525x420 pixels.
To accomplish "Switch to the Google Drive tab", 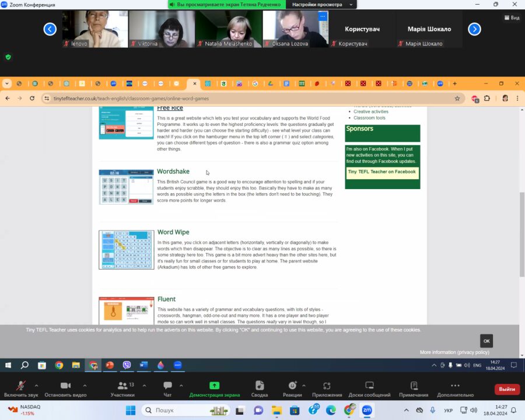I will [271, 83].
